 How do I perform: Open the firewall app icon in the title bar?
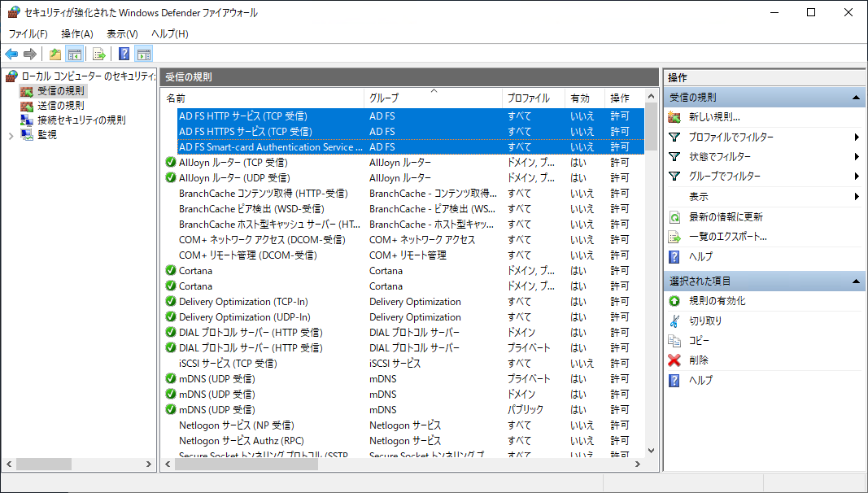[13, 12]
